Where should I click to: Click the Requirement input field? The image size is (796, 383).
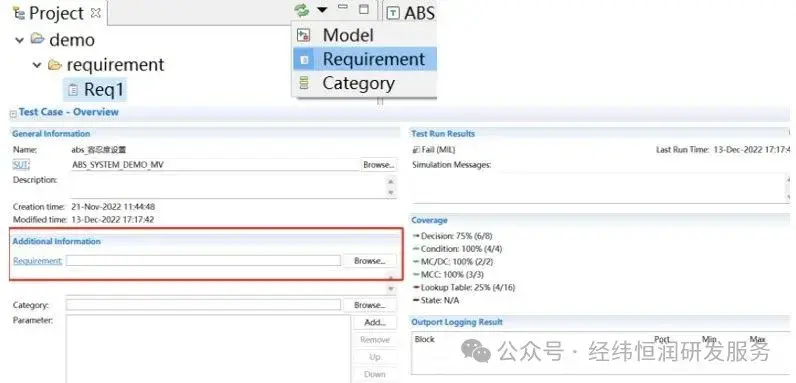[203, 260]
